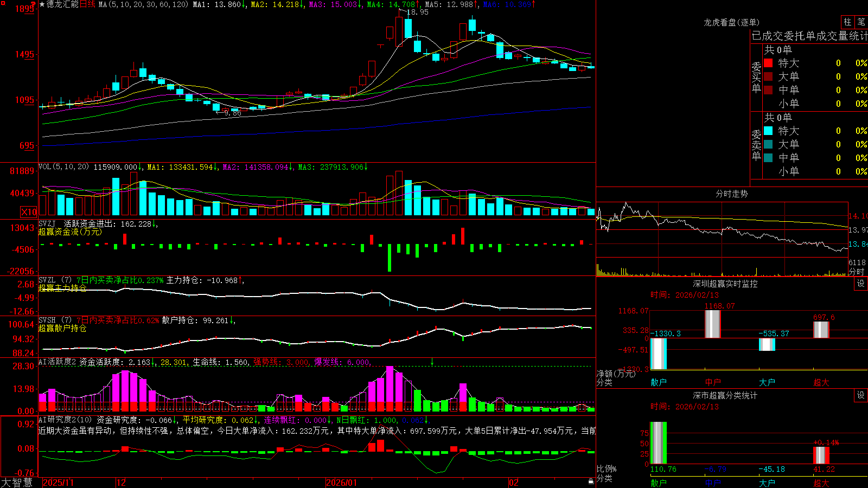This screenshot has width=868, height=488.
Task: Click the blue 中户 label in 深市超赢分类统计
Action: [x=713, y=483]
